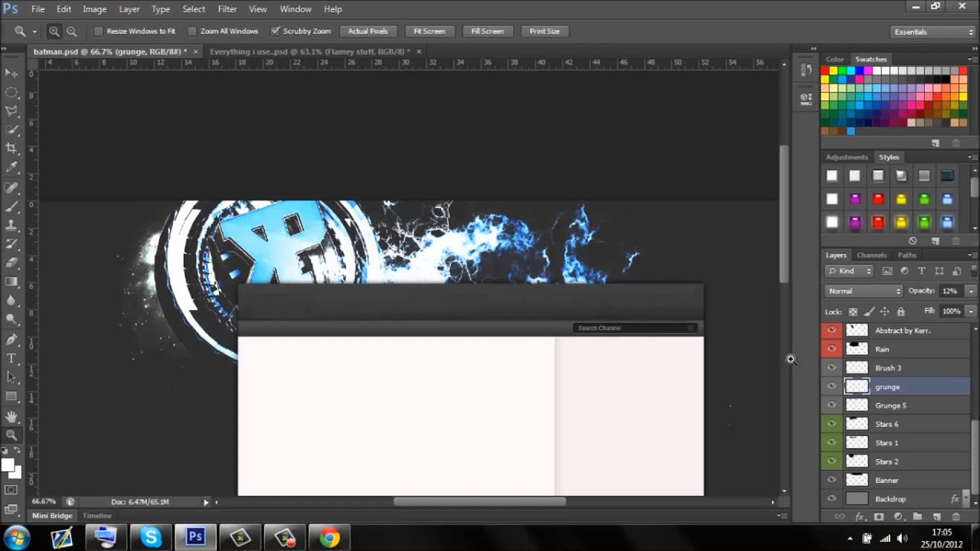
Task: Switch to Everything i use.psd document tab
Action: [310, 51]
